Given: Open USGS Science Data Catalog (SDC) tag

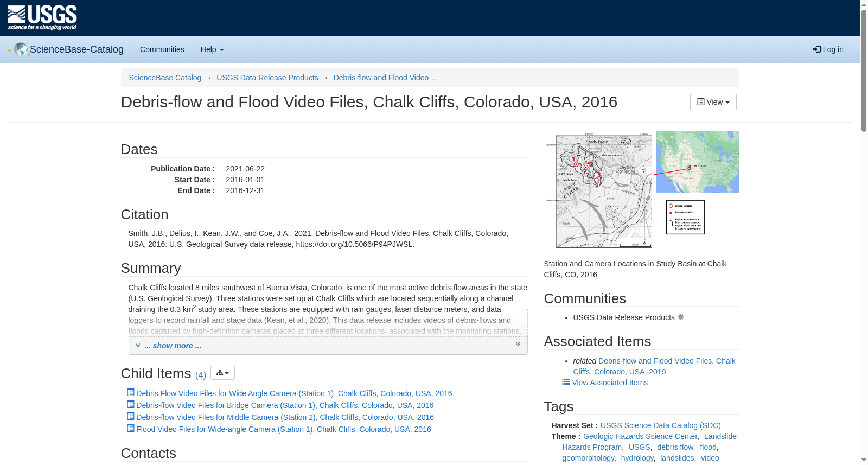Looking at the screenshot, I should point(661,425).
